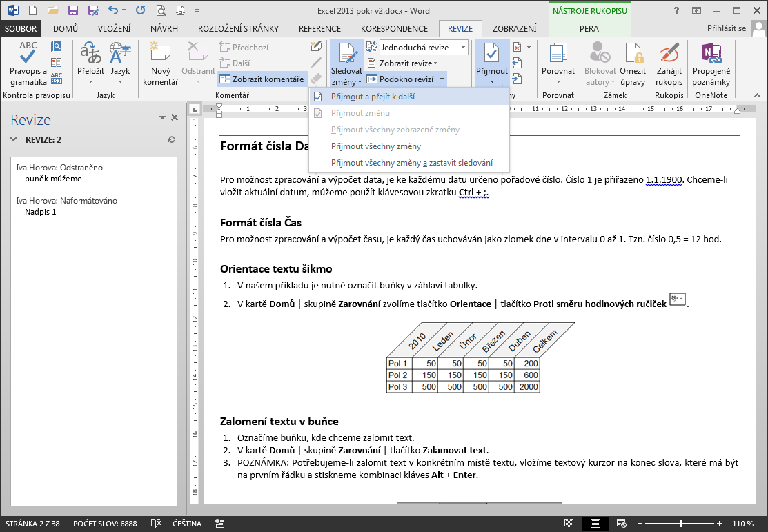Click Omezit úpravy lock icon
This screenshot has height=532, width=768.
[x=632, y=64]
